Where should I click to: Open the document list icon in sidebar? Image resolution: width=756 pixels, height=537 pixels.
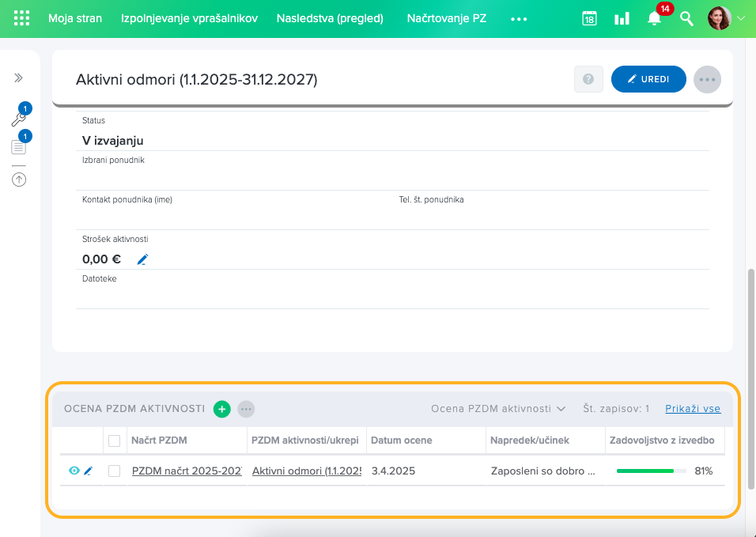tap(18, 146)
